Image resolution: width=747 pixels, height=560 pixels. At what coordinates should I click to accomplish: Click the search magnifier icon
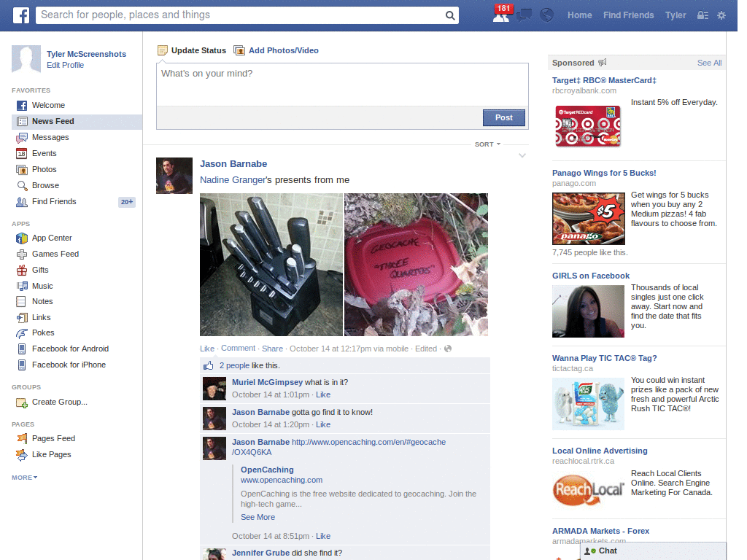449,15
